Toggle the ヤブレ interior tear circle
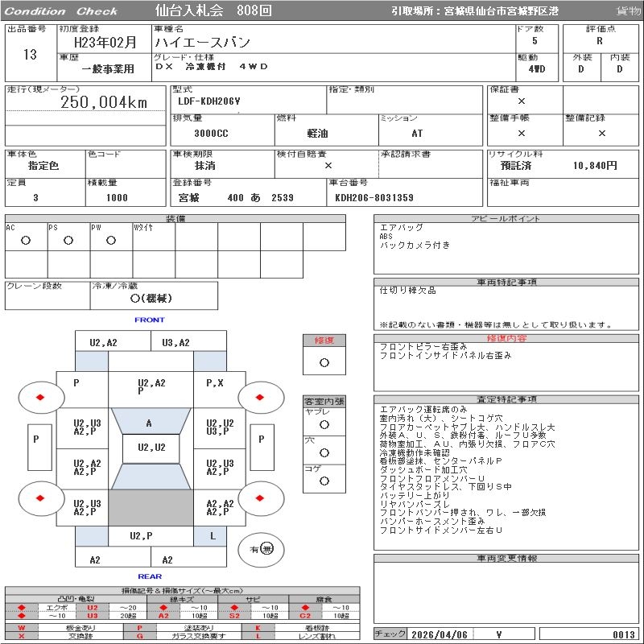The image size is (644, 644). pyautogui.click(x=324, y=424)
